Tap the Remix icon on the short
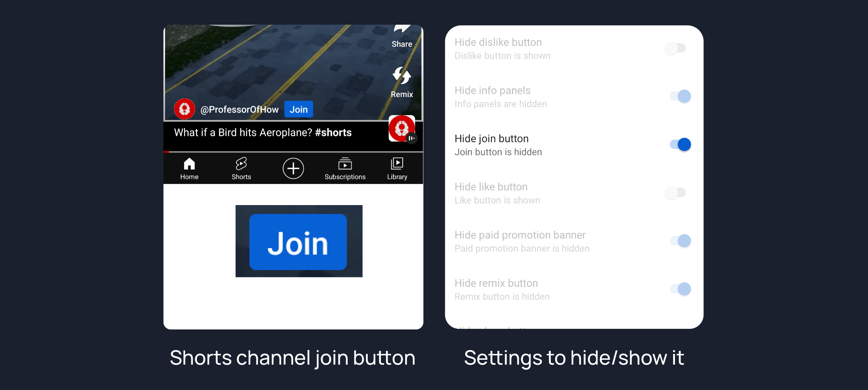 [x=402, y=76]
